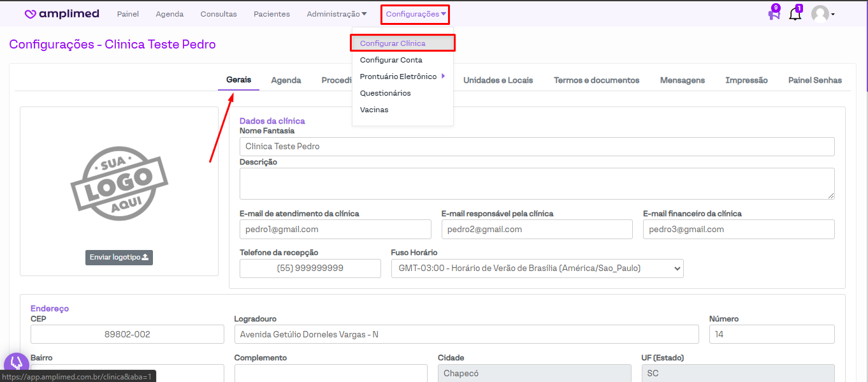Toggle the Configurações dropdown menu
Viewport: 868px width, 382px height.
416,14
